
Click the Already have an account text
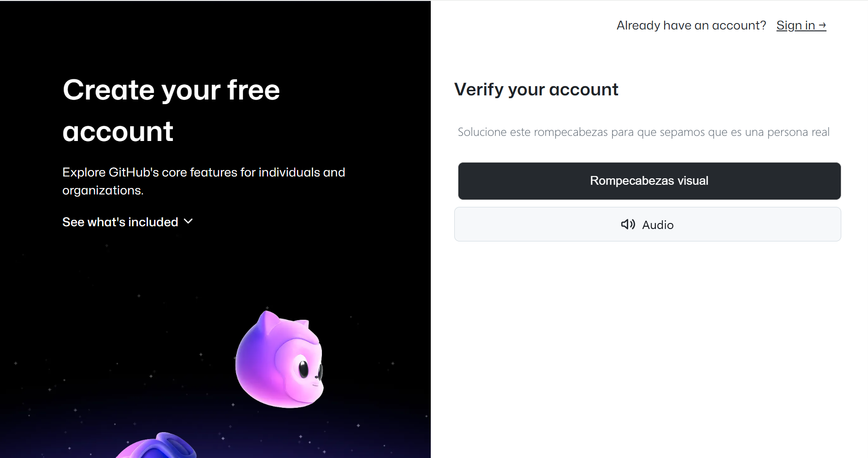[x=691, y=25]
